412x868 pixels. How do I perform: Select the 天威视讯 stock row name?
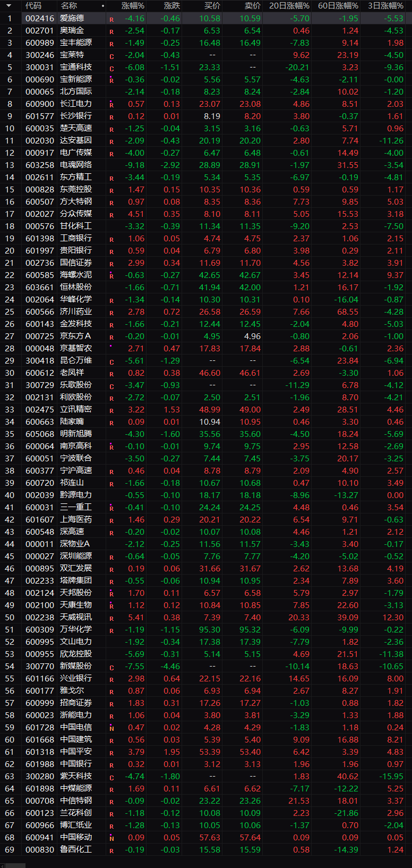point(76,617)
